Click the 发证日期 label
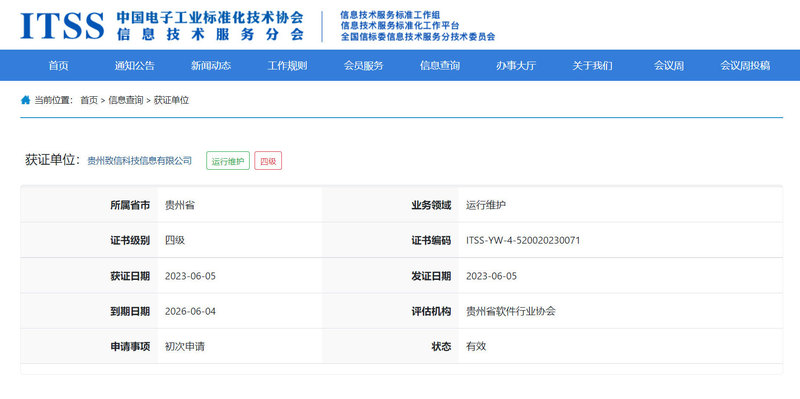 coord(431,276)
